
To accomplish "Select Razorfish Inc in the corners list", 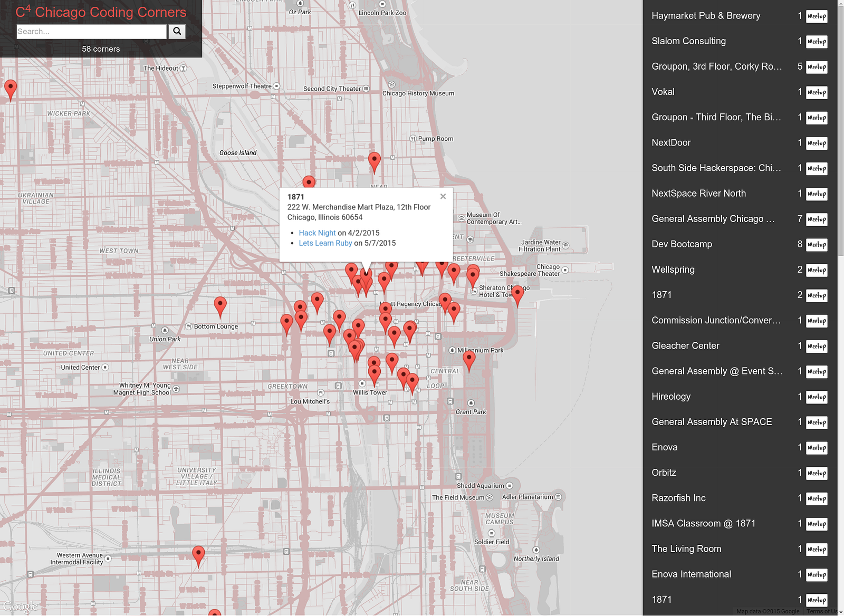I will click(x=678, y=498).
